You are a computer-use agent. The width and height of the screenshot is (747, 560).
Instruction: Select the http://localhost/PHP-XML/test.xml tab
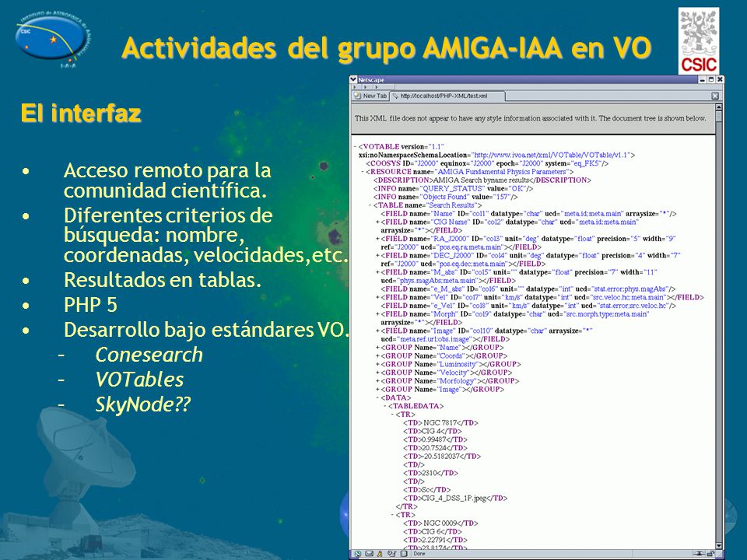(x=447, y=96)
